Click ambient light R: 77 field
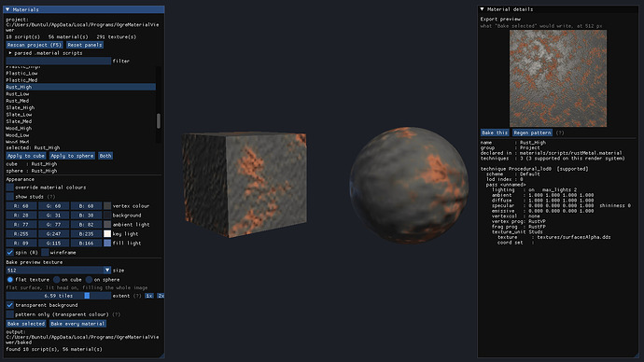 point(21,225)
